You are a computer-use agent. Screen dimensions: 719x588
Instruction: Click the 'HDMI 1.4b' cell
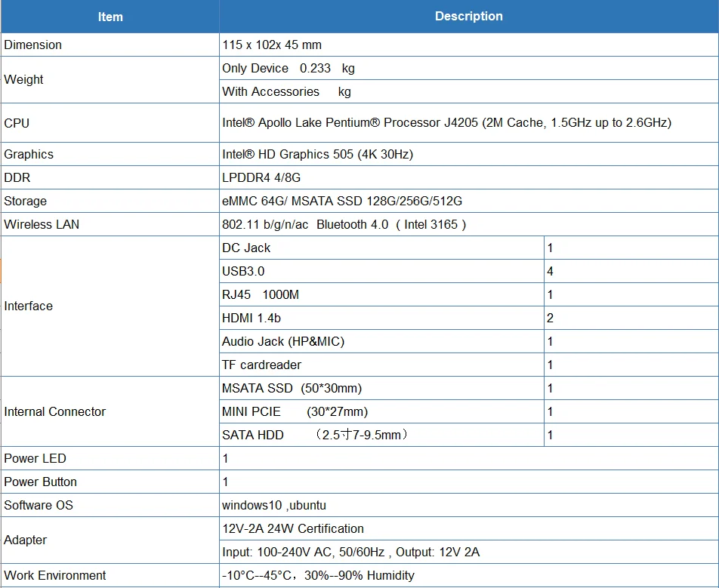click(x=381, y=318)
